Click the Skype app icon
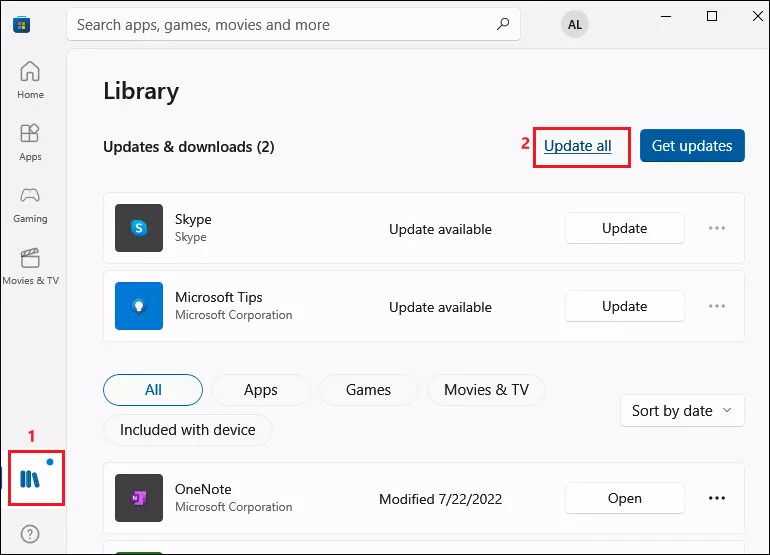Viewport: 770px width, 555px height. pyautogui.click(x=139, y=228)
